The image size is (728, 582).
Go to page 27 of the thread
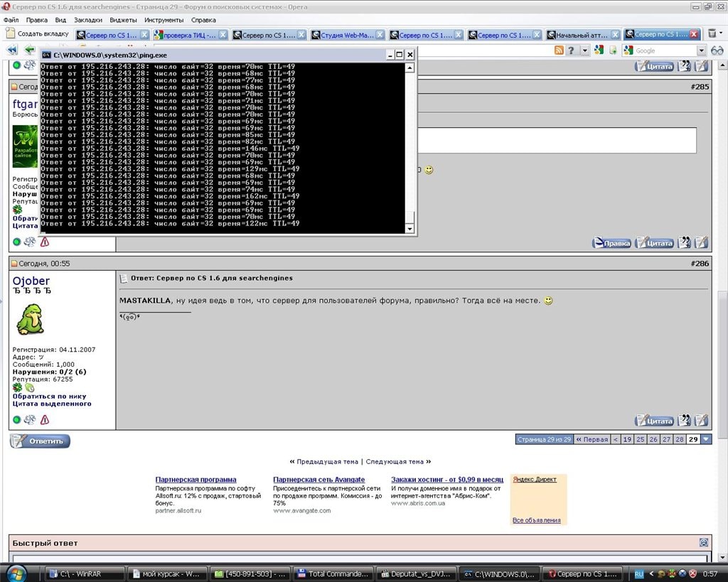click(x=667, y=439)
